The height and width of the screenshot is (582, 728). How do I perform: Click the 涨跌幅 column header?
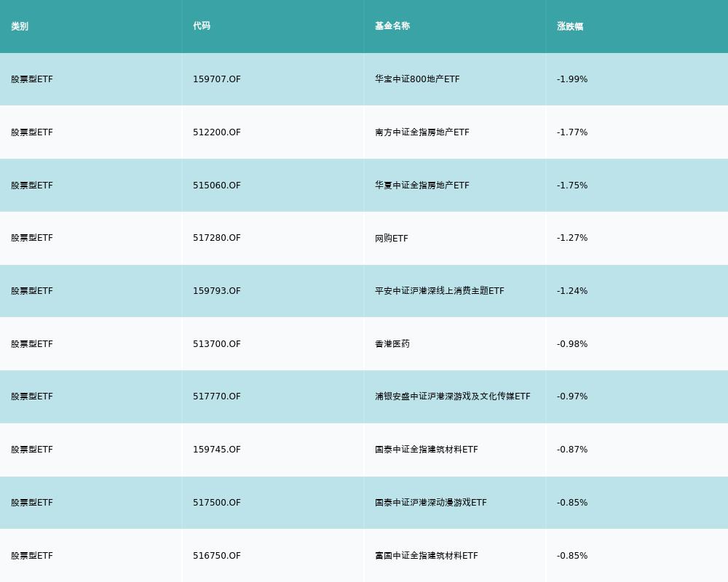point(570,26)
